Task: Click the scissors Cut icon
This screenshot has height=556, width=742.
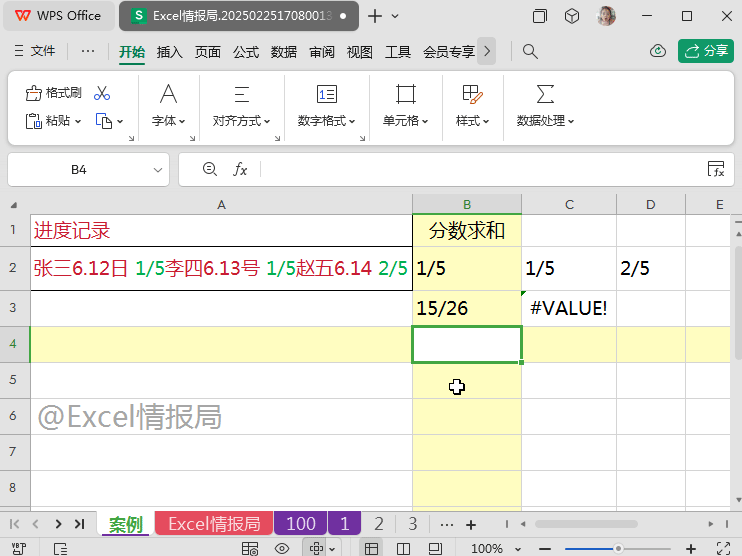Action: point(102,93)
